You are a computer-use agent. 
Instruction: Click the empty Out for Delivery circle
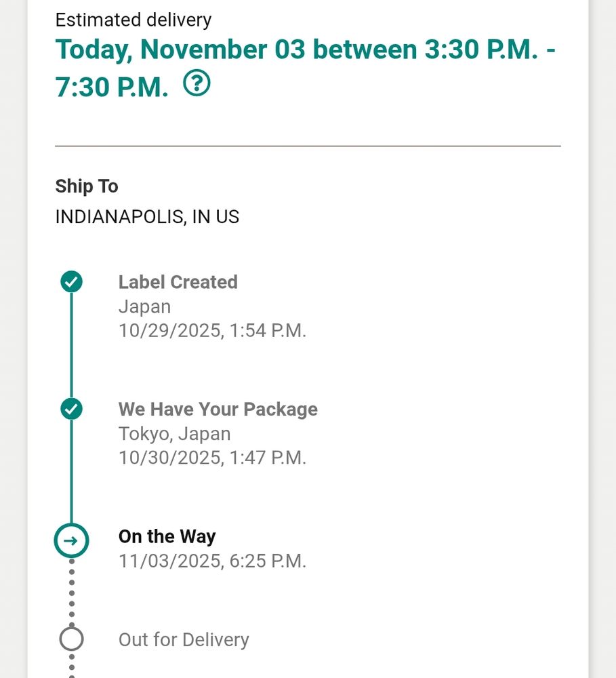coord(71,639)
